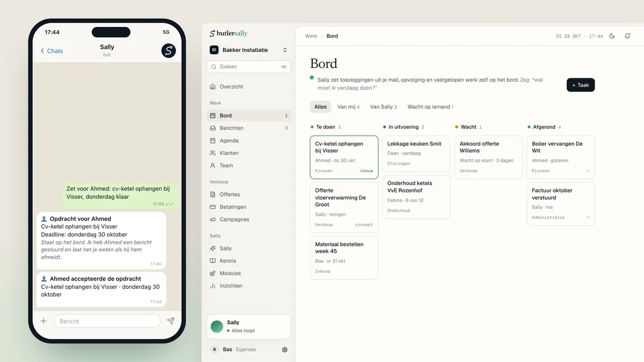Open the Offerte vloerverwarming De Groot card
The width and height of the screenshot is (644, 362).
click(x=344, y=208)
